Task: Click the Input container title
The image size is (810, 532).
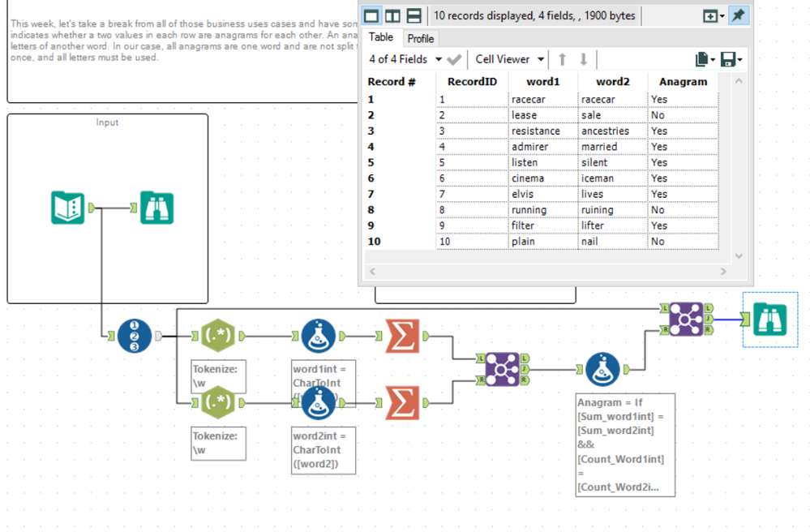Action: [107, 122]
